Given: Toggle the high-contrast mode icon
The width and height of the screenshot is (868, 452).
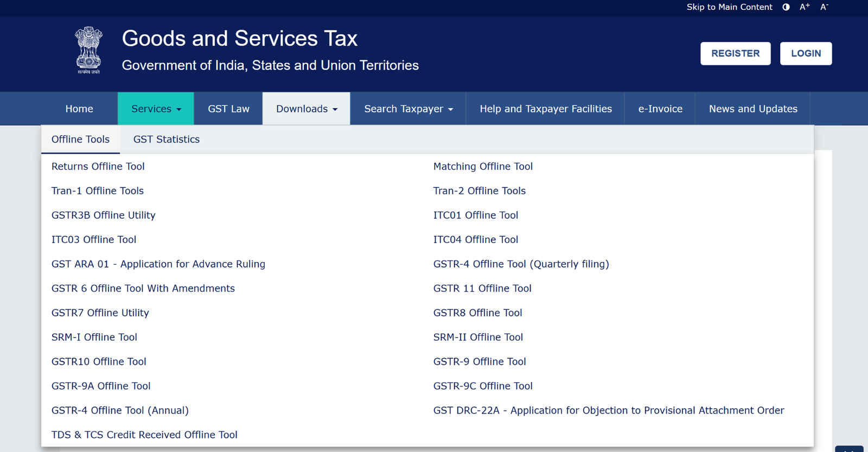Looking at the screenshot, I should (x=786, y=7).
